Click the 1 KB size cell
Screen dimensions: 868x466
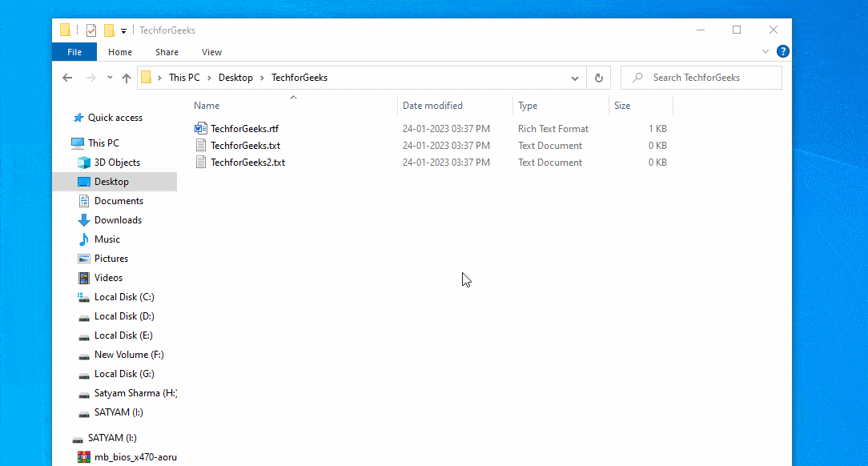point(657,128)
